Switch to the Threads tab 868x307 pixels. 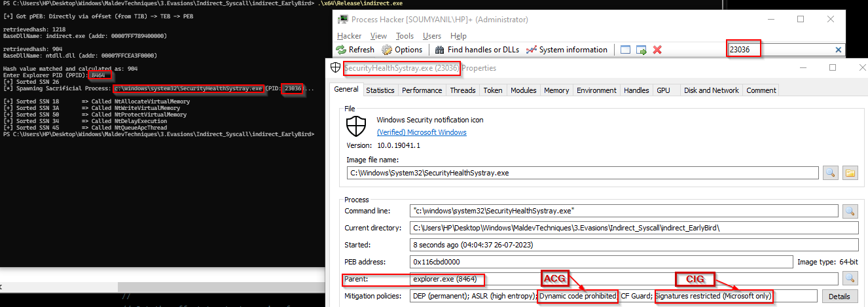(462, 90)
